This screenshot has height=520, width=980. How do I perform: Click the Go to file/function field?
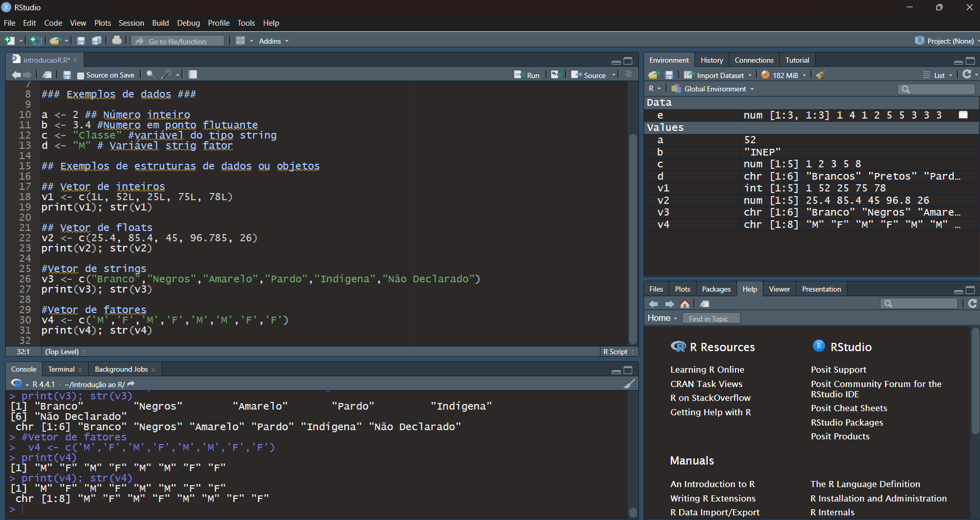[x=177, y=41]
